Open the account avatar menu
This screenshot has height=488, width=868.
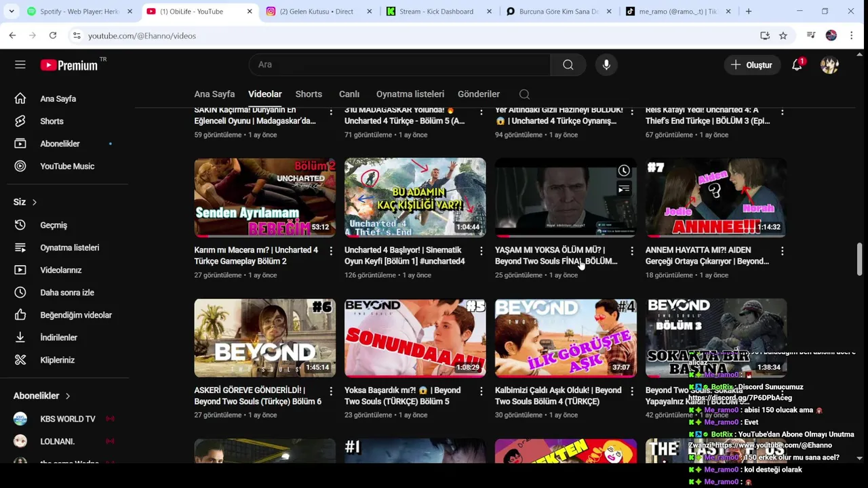pos(829,65)
